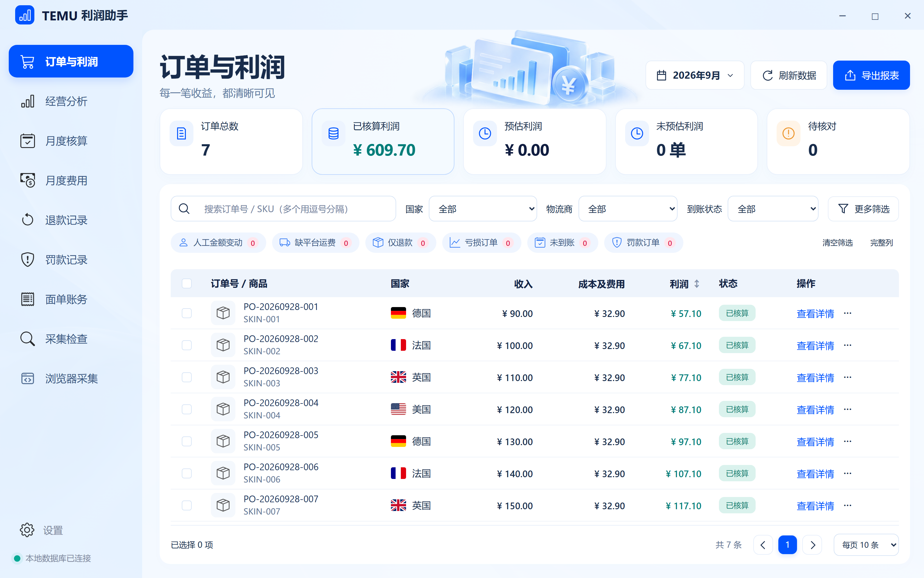Image resolution: width=924 pixels, height=578 pixels.
Task: Go to 月度费用 in sidebar
Action: pyautogui.click(x=71, y=180)
